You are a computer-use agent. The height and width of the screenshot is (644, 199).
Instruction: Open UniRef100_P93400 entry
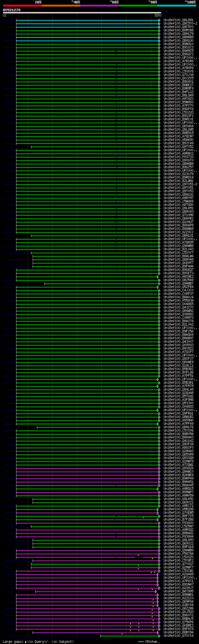178,523
